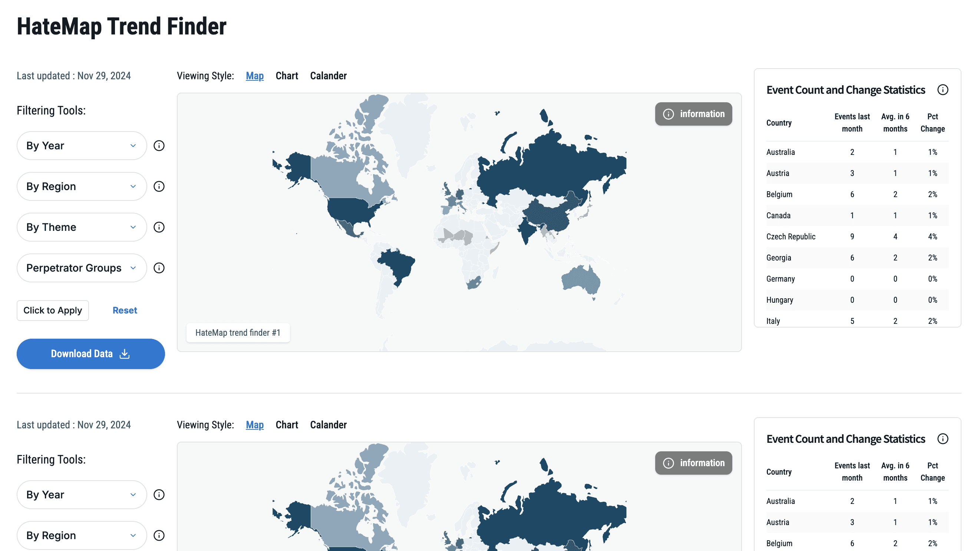Click info icon beside top By Region dropdown
Viewport: 980px width, 551px height.
pos(159,186)
